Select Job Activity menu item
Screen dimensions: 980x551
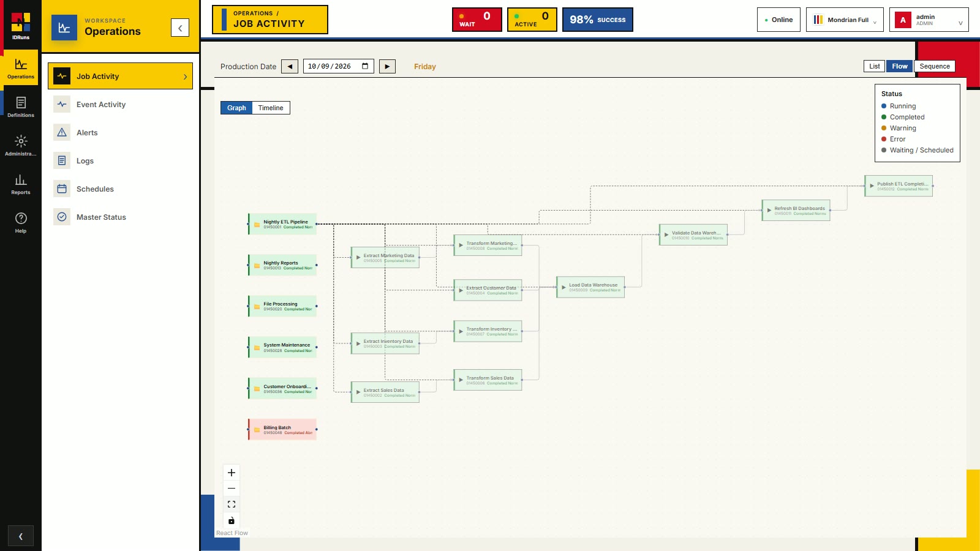[x=120, y=77]
